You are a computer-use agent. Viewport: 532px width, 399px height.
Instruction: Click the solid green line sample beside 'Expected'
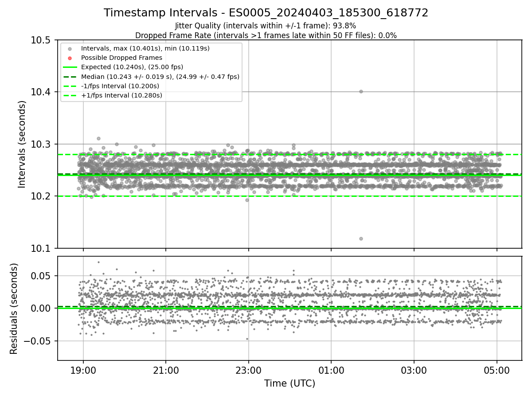click(x=70, y=67)
